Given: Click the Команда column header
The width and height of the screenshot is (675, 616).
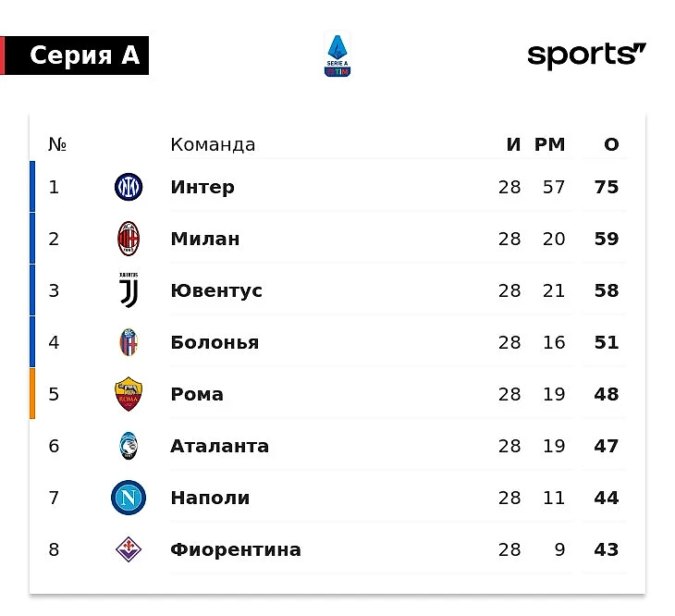Looking at the screenshot, I should click(x=213, y=144).
